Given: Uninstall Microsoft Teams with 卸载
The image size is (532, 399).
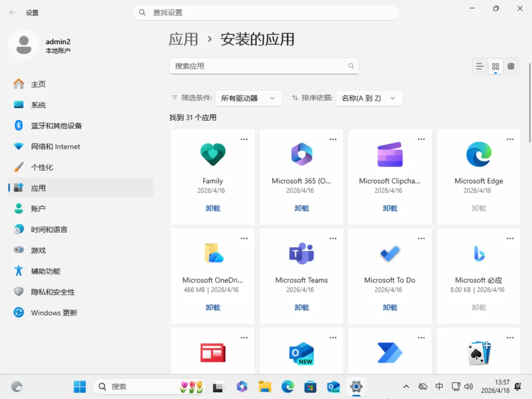Looking at the screenshot, I should pyautogui.click(x=301, y=307).
